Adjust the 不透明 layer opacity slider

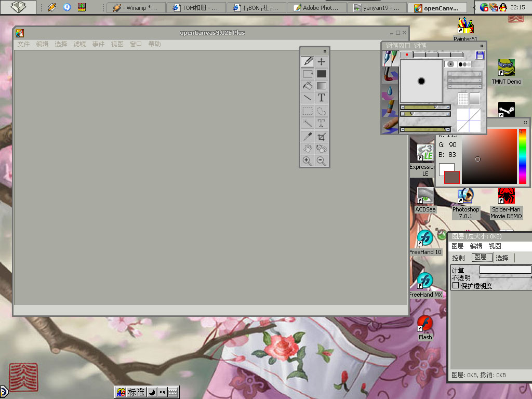505,277
